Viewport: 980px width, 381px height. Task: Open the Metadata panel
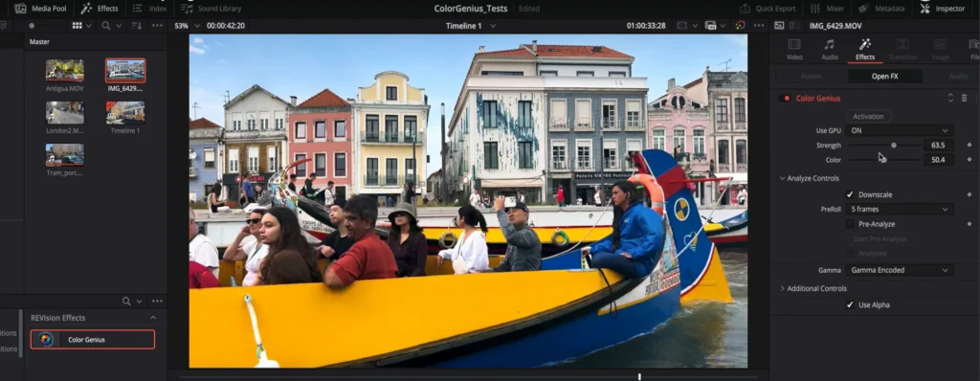point(881,9)
